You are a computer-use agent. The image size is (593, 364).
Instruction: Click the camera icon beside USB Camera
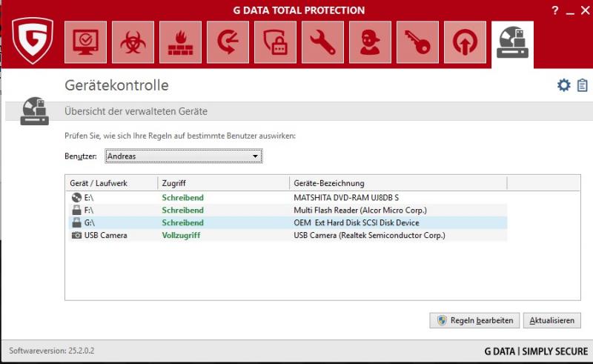pyautogui.click(x=76, y=235)
